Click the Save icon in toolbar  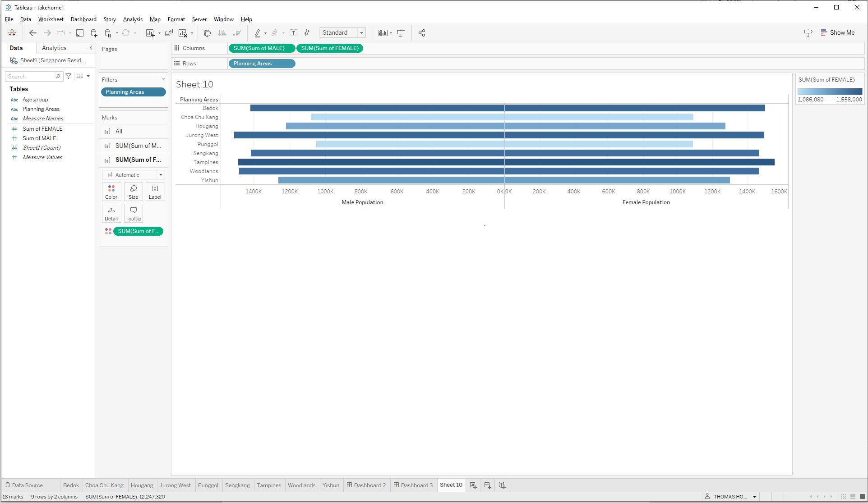(x=79, y=33)
